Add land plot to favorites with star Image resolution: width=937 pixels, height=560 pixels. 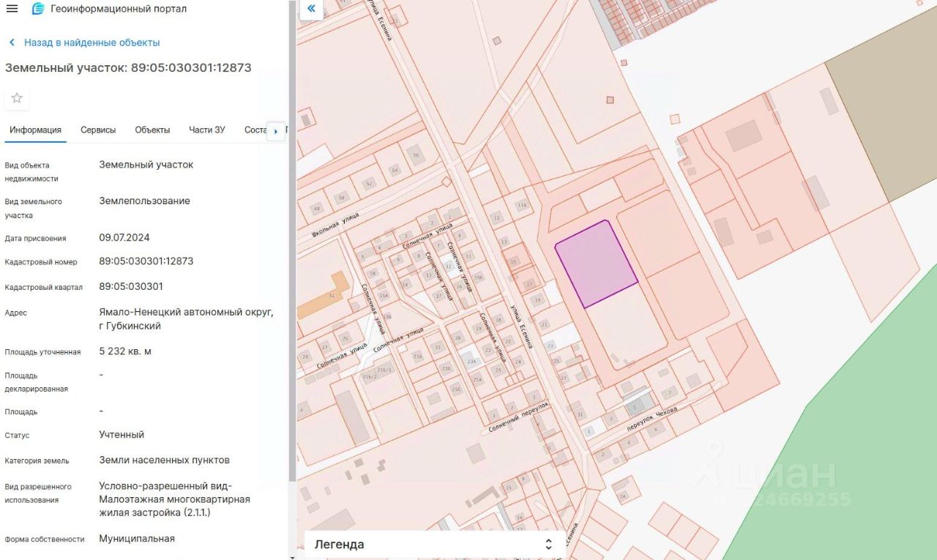point(17,98)
